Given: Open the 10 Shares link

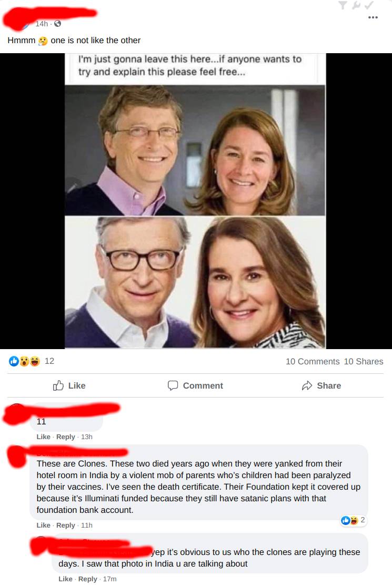Looking at the screenshot, I should [x=364, y=361].
